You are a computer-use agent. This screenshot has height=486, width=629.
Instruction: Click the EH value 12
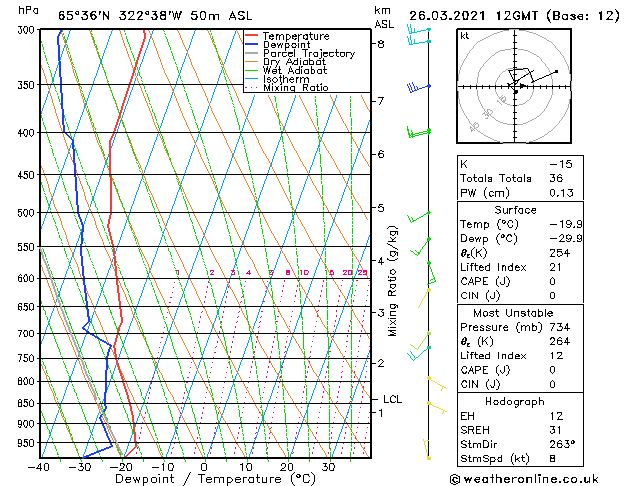coord(556,416)
